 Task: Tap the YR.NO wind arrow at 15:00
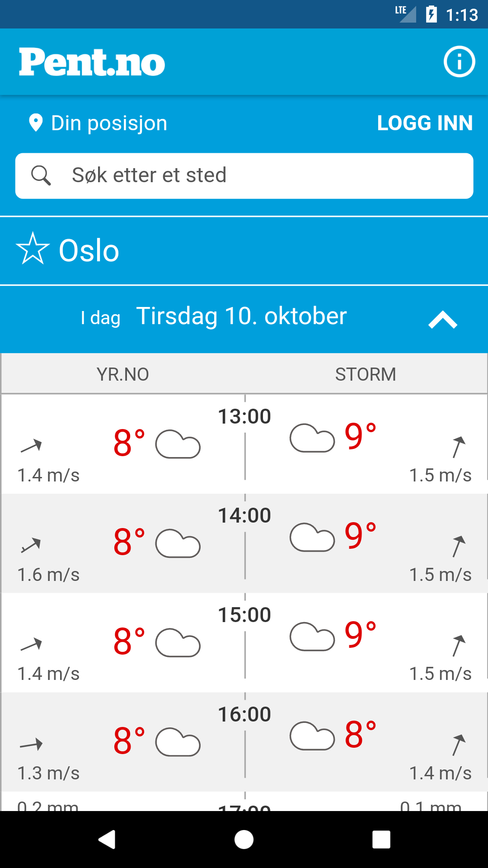click(31, 644)
